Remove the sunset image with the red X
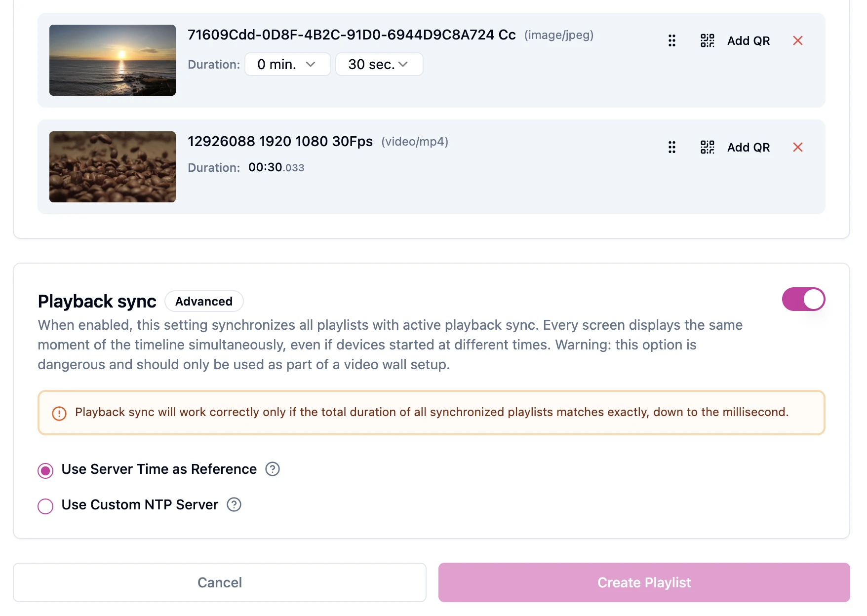The image size is (867, 616). click(797, 40)
